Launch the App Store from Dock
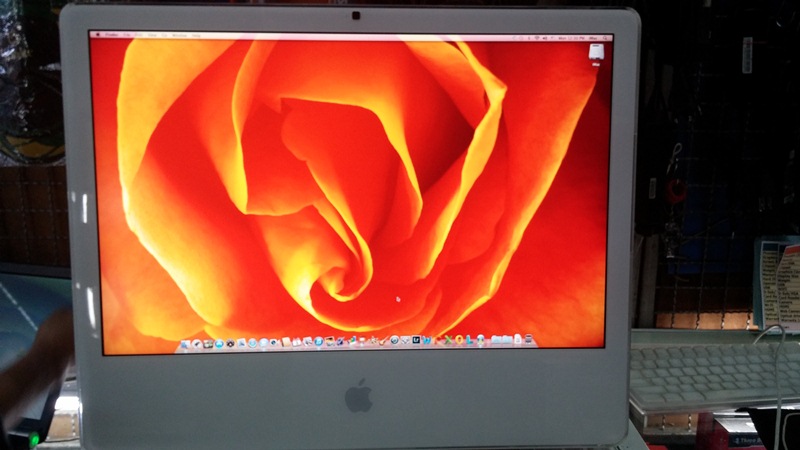The image size is (800, 450). [x=219, y=343]
